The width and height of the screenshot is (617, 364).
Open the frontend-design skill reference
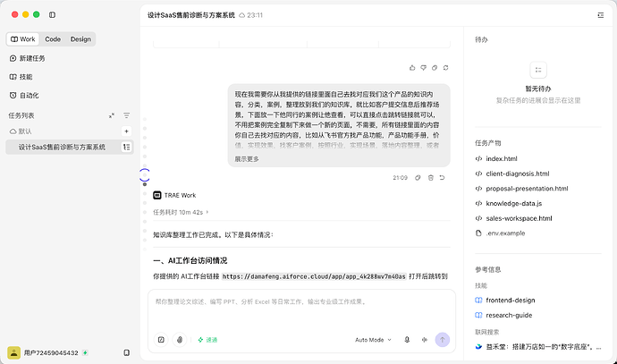[505, 301]
